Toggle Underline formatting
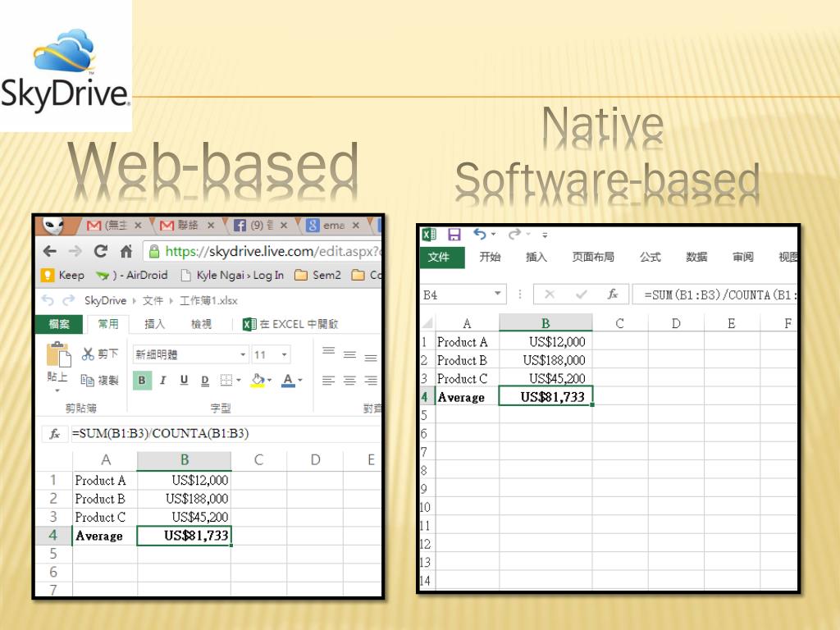The image size is (840, 630). click(x=184, y=380)
